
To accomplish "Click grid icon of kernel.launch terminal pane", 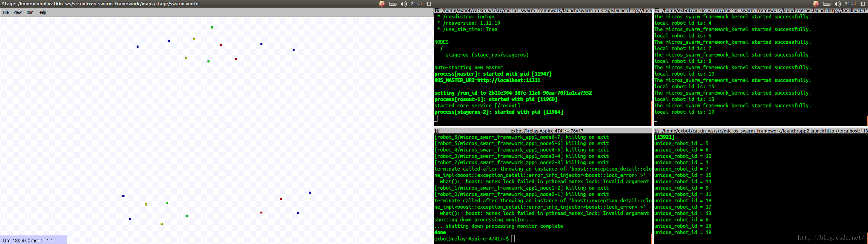I will (x=657, y=10).
